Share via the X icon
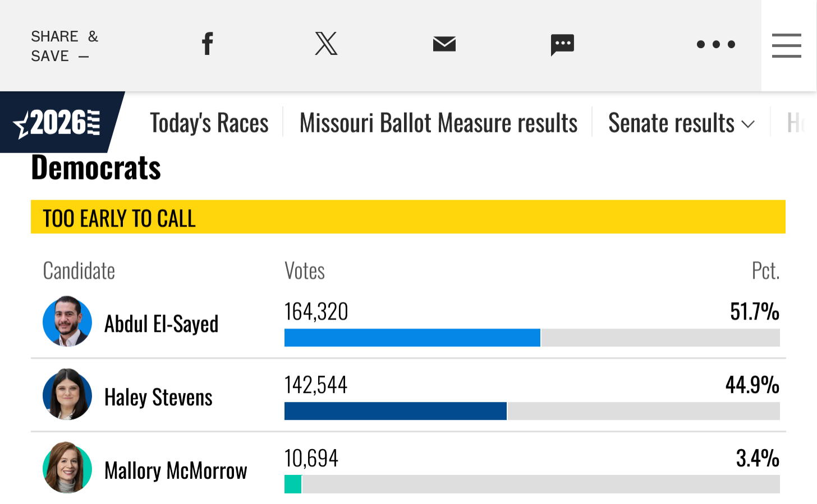This screenshot has height=504, width=817. (x=326, y=44)
